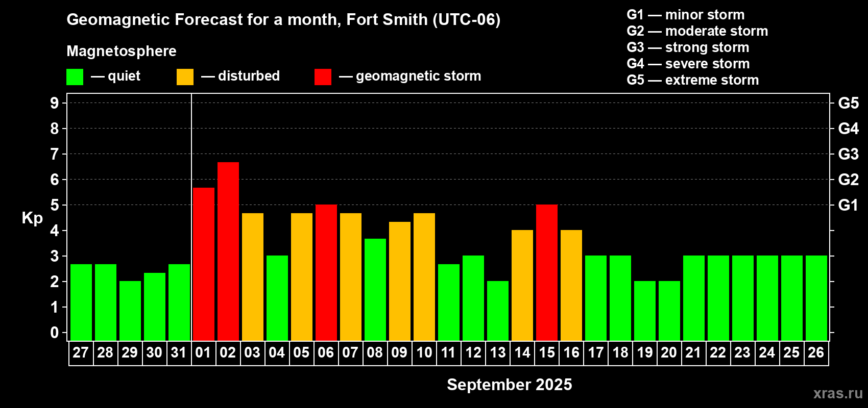Click 'G2 — moderate storm' legend line
This screenshot has height=408, width=868.
point(697,31)
